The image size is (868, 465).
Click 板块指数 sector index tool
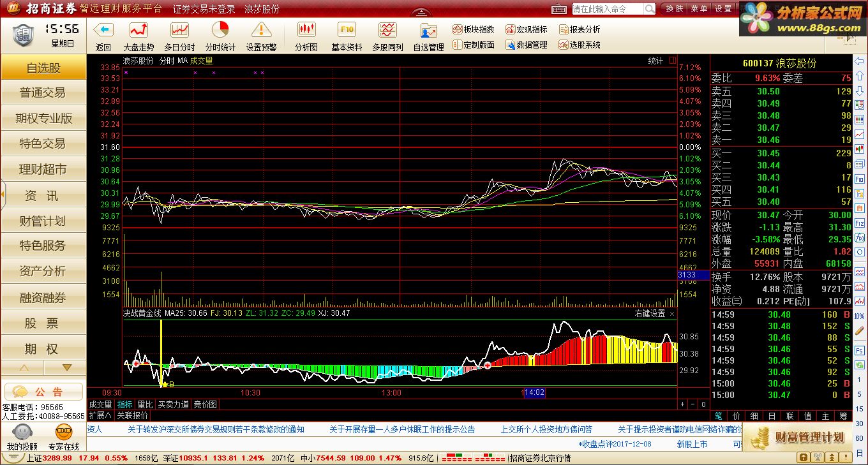pyautogui.click(x=474, y=29)
